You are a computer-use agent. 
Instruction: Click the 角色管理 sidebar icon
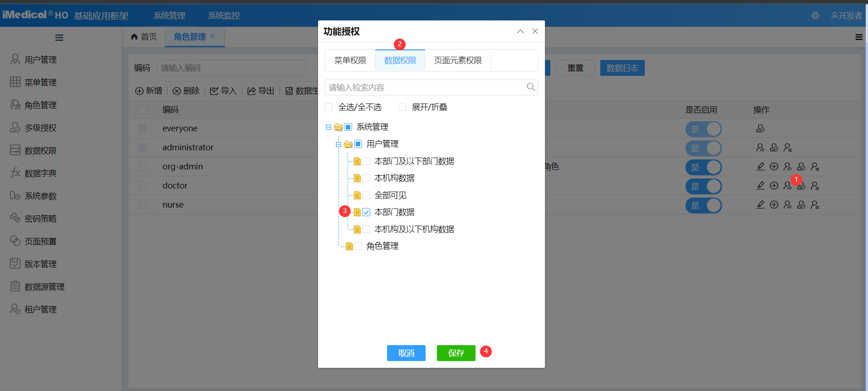[15, 104]
